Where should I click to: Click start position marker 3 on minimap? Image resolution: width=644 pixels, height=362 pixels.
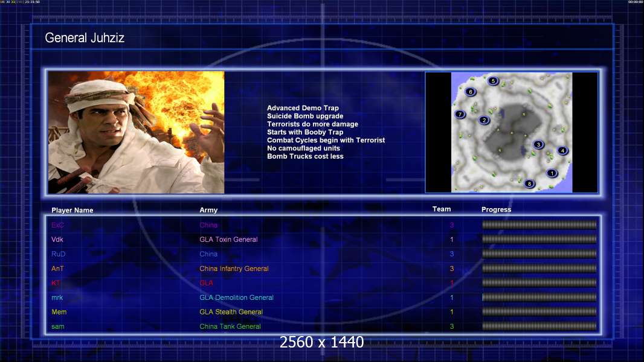(x=538, y=144)
